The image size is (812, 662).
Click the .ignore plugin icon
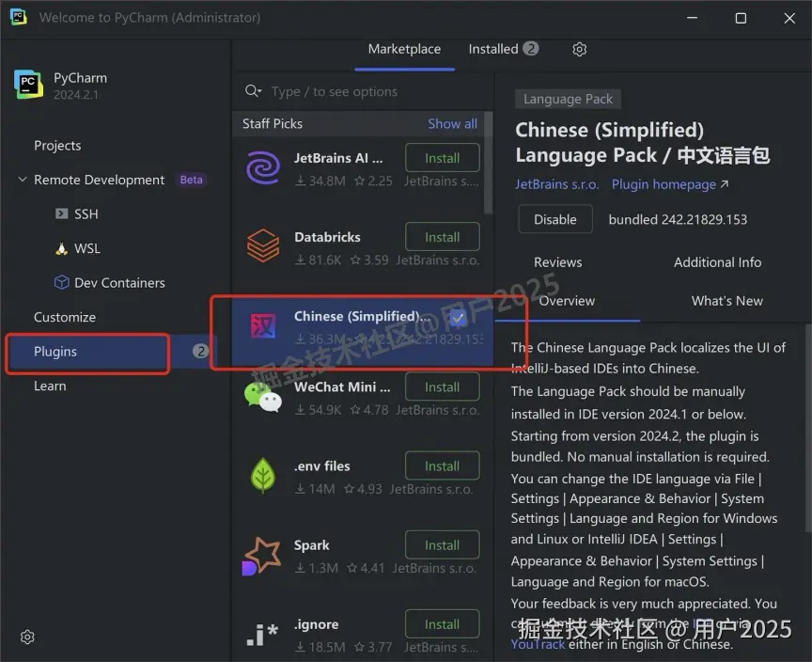tap(262, 635)
